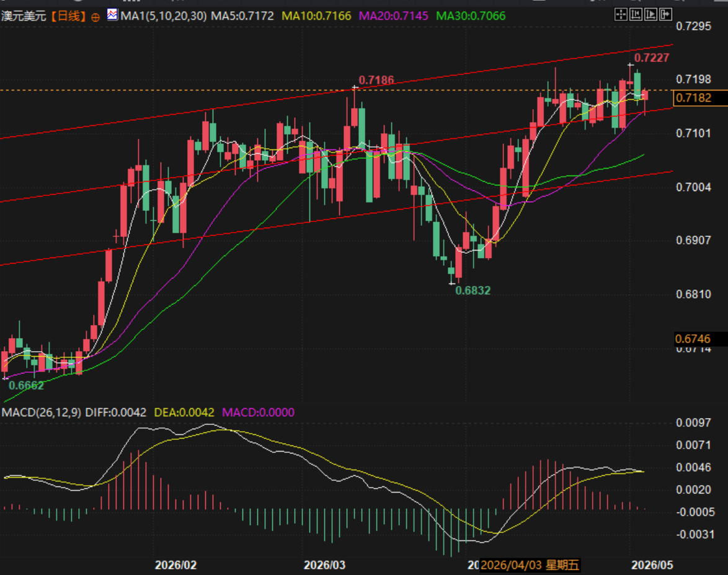
Task: Click the 0.0046 MACD axis value
Action: [693, 468]
